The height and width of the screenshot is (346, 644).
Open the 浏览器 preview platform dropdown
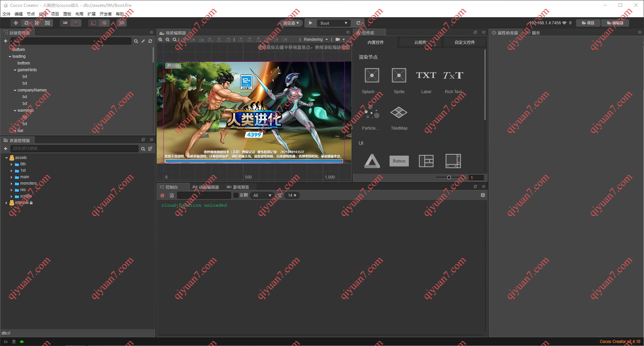291,23
